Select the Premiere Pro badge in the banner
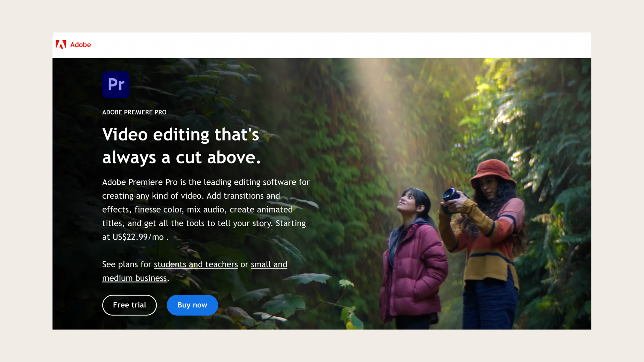The width and height of the screenshot is (644, 362). click(x=116, y=85)
